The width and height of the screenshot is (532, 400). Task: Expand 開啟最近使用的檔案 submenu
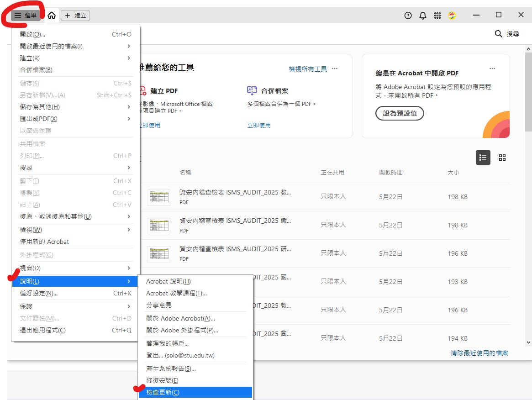click(x=75, y=46)
